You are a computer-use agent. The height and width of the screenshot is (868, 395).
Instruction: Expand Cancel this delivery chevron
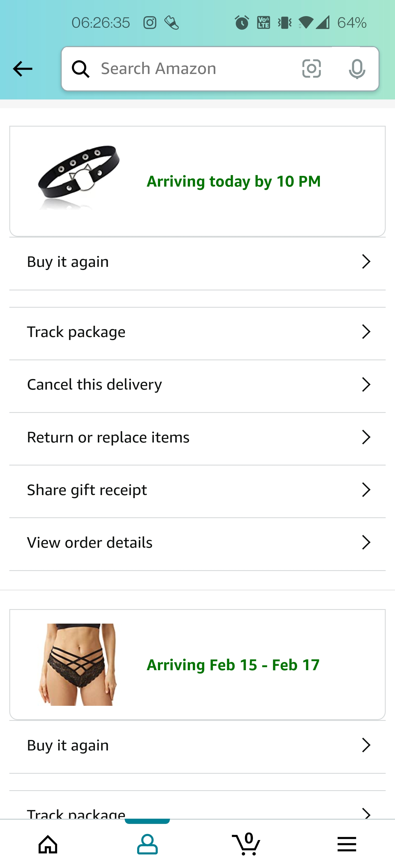click(366, 384)
